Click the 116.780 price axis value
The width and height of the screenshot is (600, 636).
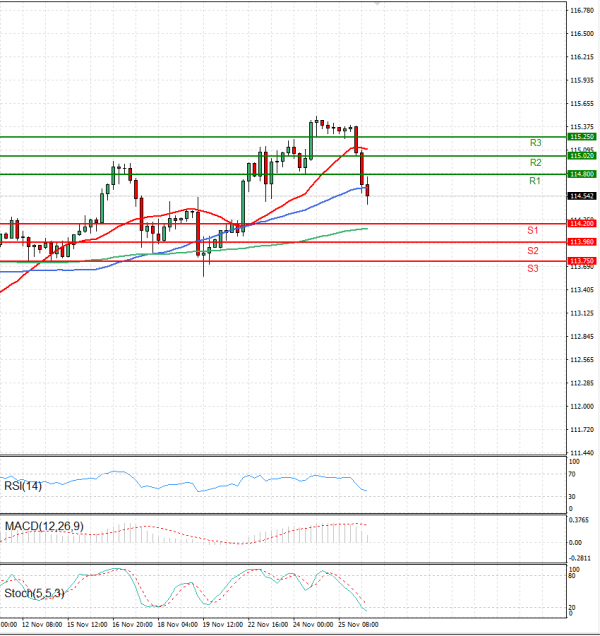[x=582, y=11]
